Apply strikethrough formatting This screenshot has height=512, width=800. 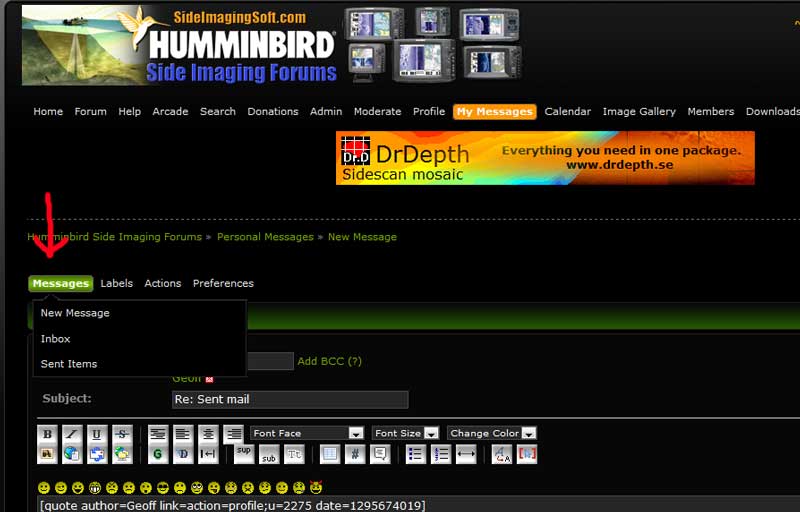tap(121, 434)
